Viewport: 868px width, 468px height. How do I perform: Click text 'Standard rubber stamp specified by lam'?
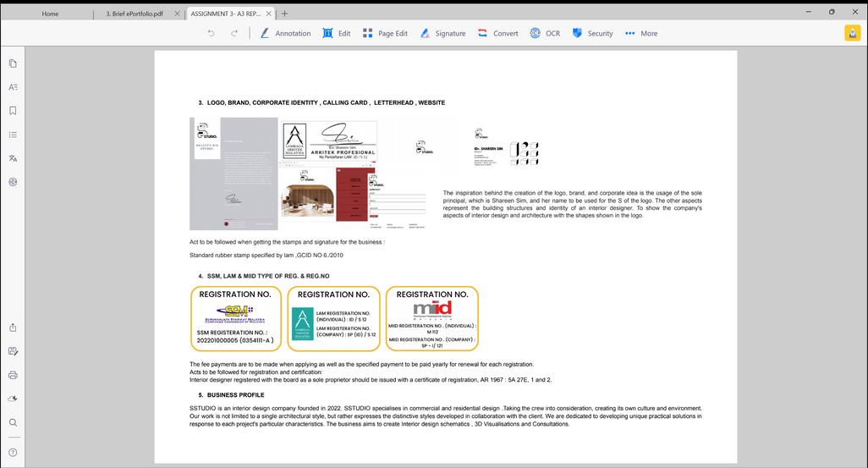(266, 256)
